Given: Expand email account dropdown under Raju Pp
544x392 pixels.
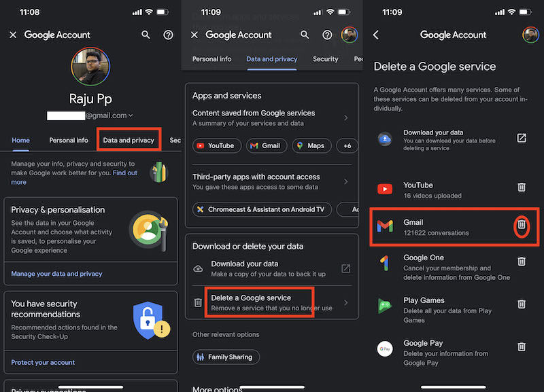Looking at the screenshot, I should 131,116.
